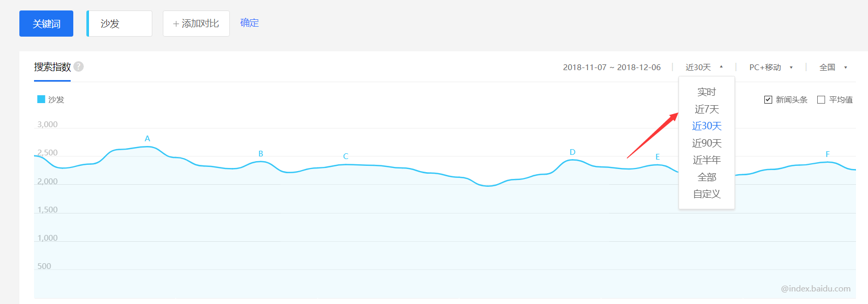Click news marker D on chart
The height and width of the screenshot is (304, 868).
[x=572, y=152]
